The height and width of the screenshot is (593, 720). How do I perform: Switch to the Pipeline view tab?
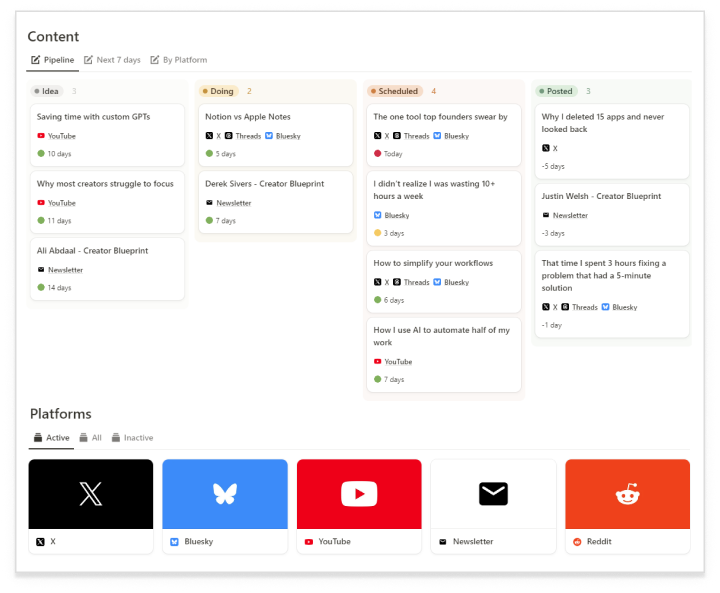(52, 60)
